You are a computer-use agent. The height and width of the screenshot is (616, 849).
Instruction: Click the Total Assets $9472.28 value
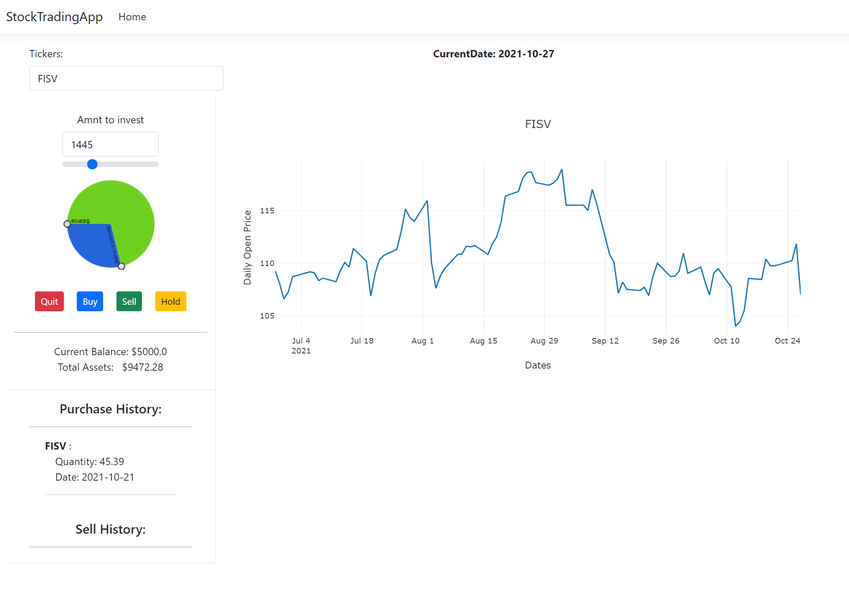pos(143,367)
